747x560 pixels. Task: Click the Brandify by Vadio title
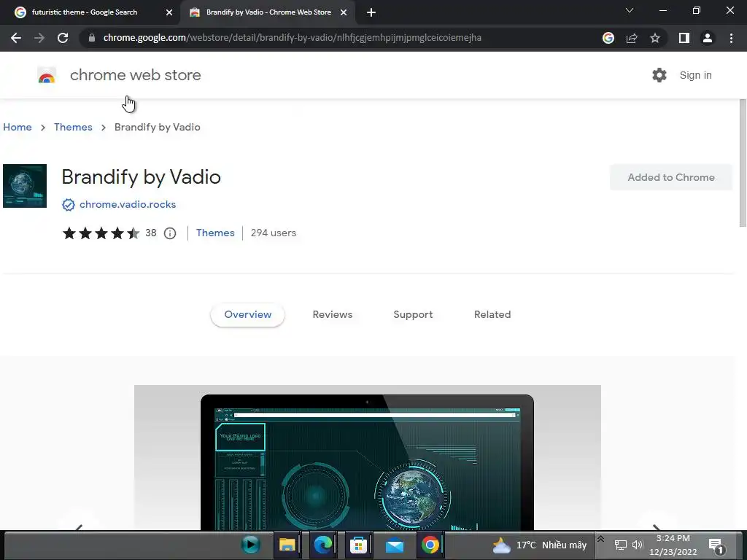(x=141, y=177)
